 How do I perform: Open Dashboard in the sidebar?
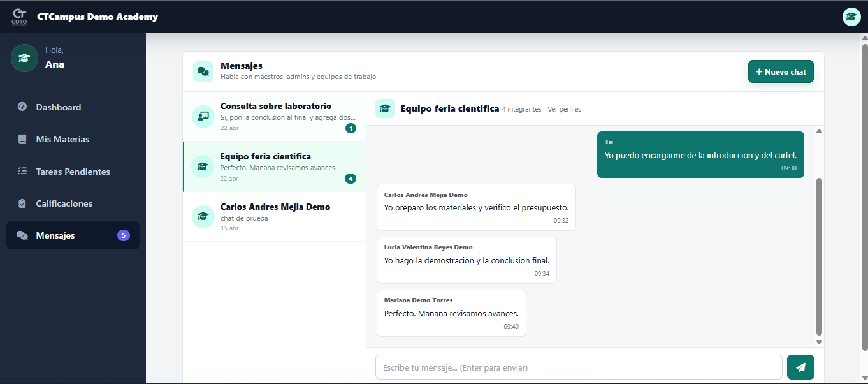coord(73,107)
